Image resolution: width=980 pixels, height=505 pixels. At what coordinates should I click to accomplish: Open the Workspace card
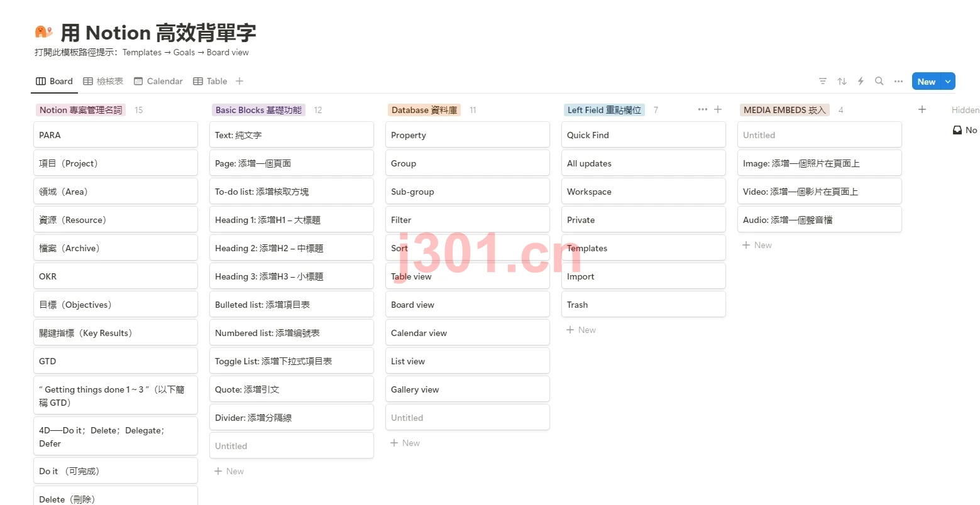[x=644, y=192]
